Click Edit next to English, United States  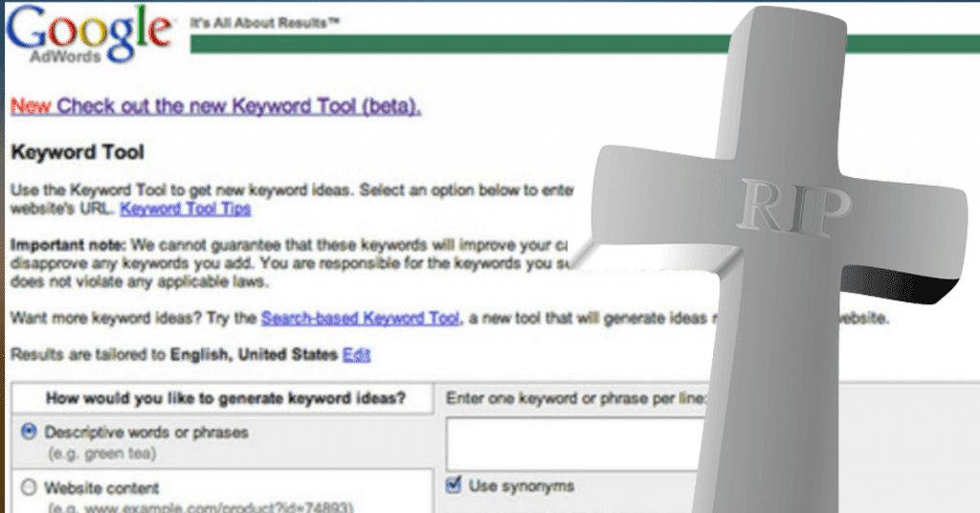coord(356,355)
